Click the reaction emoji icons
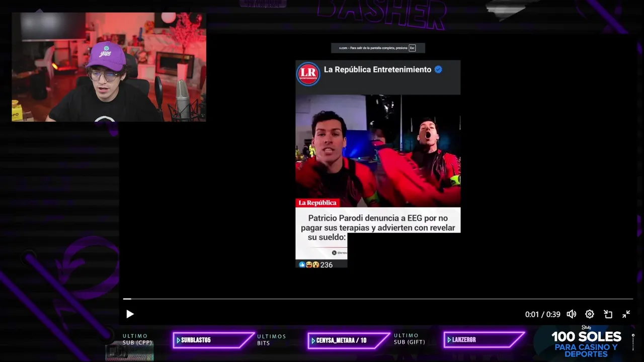This screenshot has width=644, height=362. click(309, 265)
